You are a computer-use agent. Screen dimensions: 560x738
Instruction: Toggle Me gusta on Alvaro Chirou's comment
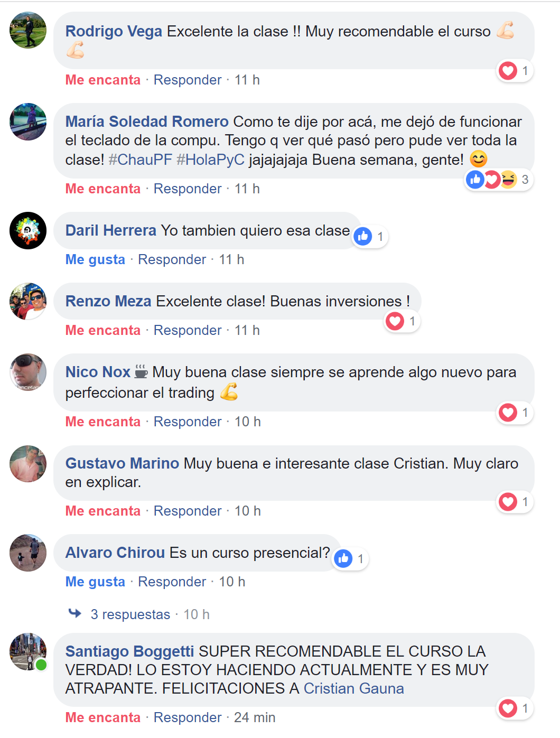tap(95, 582)
